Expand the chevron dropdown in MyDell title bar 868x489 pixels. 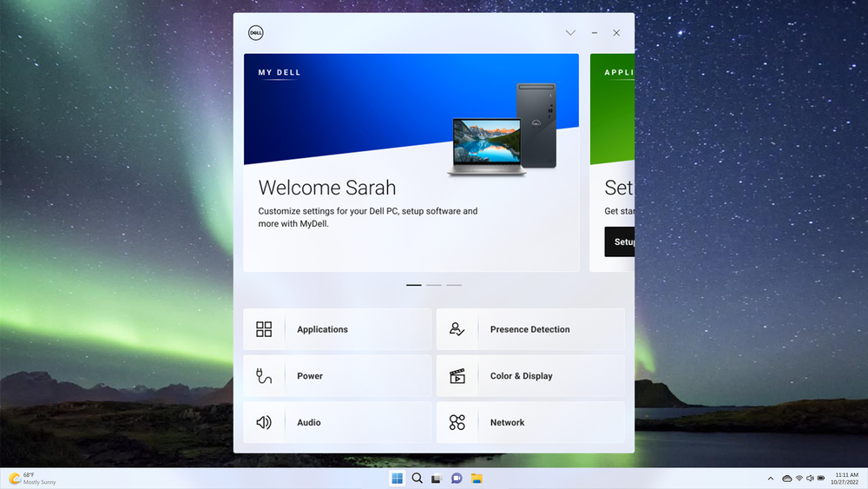571,33
